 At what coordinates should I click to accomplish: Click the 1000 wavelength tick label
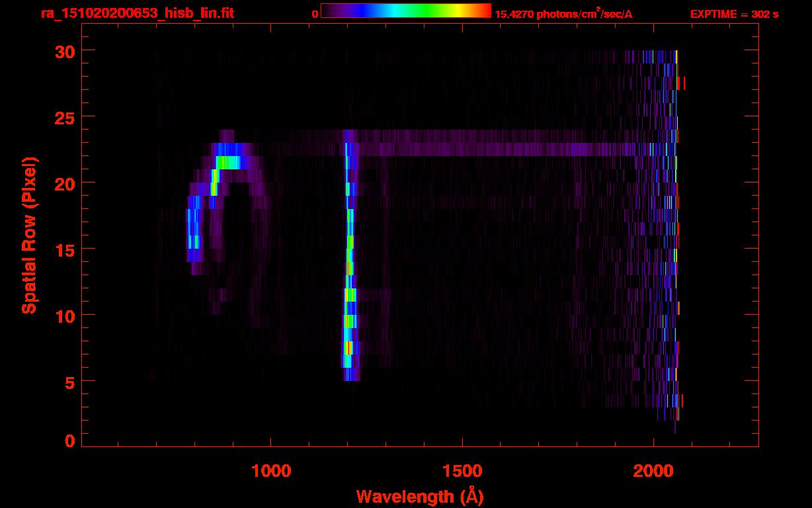tap(271, 470)
